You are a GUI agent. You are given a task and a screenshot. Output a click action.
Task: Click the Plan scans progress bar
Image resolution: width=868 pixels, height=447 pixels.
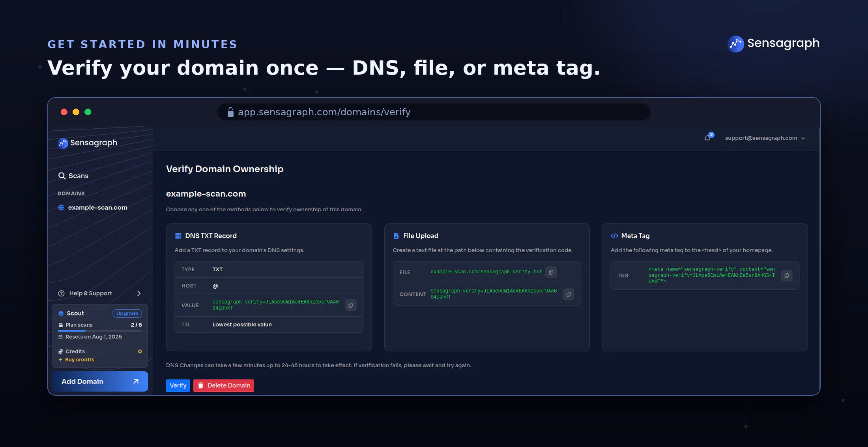tap(100, 331)
